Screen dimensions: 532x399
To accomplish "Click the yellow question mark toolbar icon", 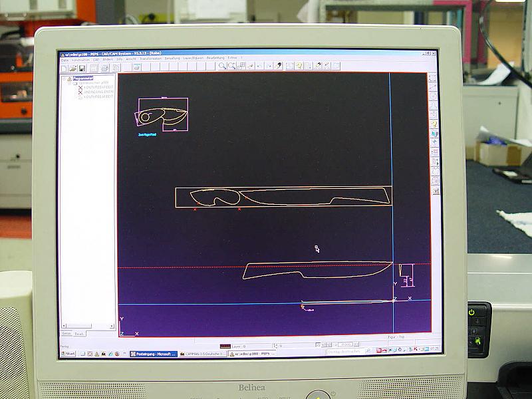I will (299, 66).
